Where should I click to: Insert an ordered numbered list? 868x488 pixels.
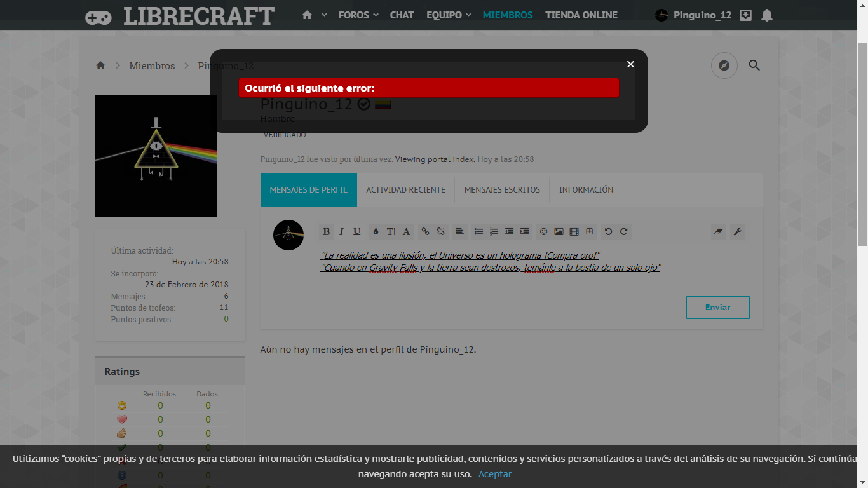494,232
